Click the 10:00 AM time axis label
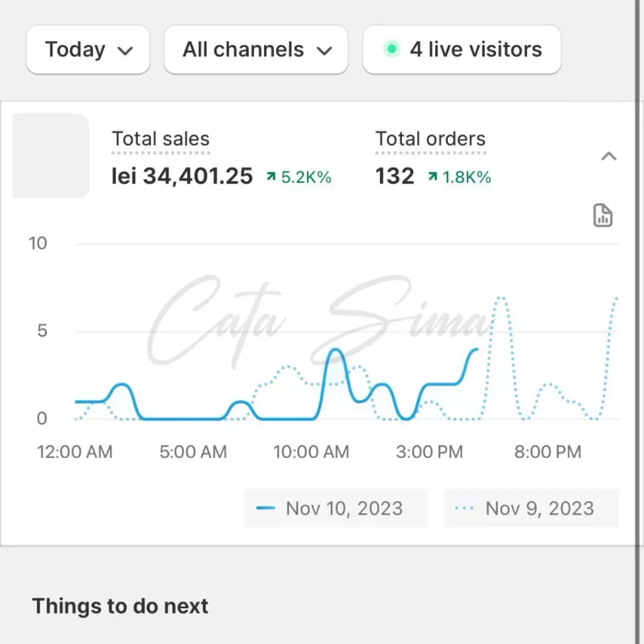This screenshot has height=644, width=644. (x=311, y=452)
